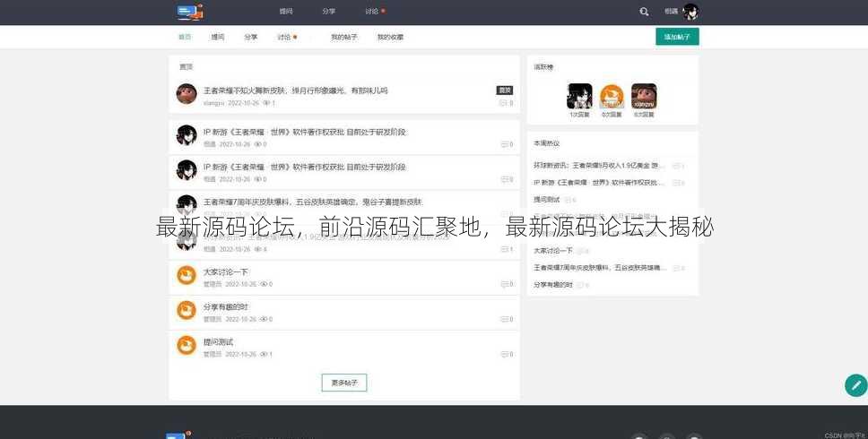The image size is (868, 439).
Task: Click 管理员 author name under 提问测试 post
Action: coord(212,355)
